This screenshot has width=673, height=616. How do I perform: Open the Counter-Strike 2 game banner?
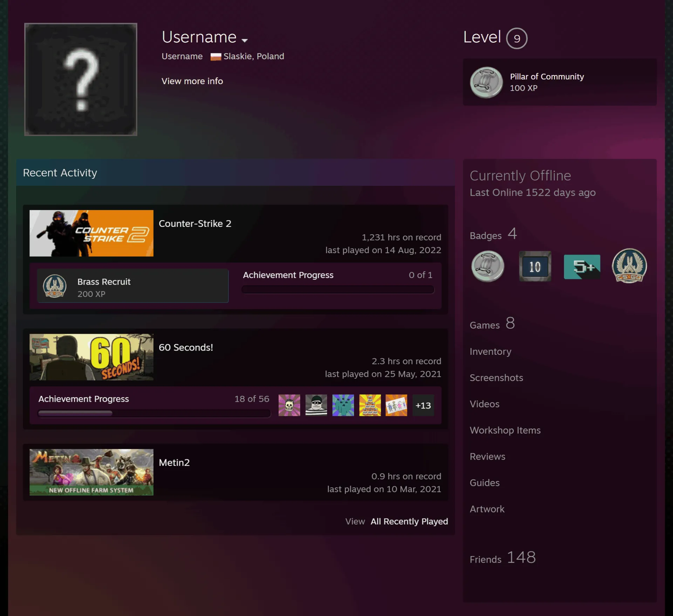[91, 233]
